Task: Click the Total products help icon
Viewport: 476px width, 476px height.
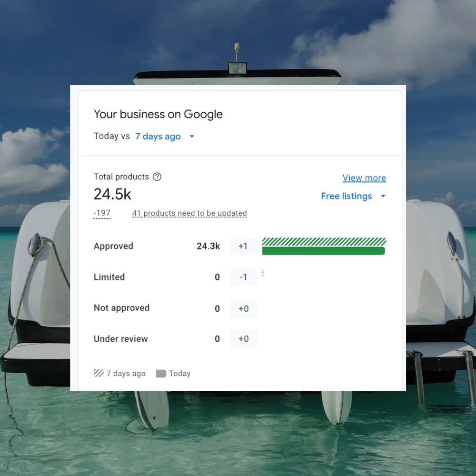Action: 157,177
